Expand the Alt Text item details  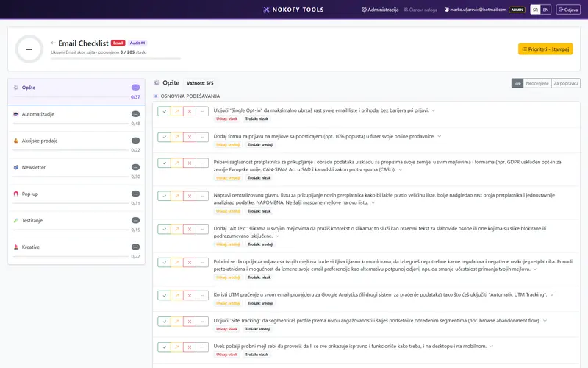278,236
